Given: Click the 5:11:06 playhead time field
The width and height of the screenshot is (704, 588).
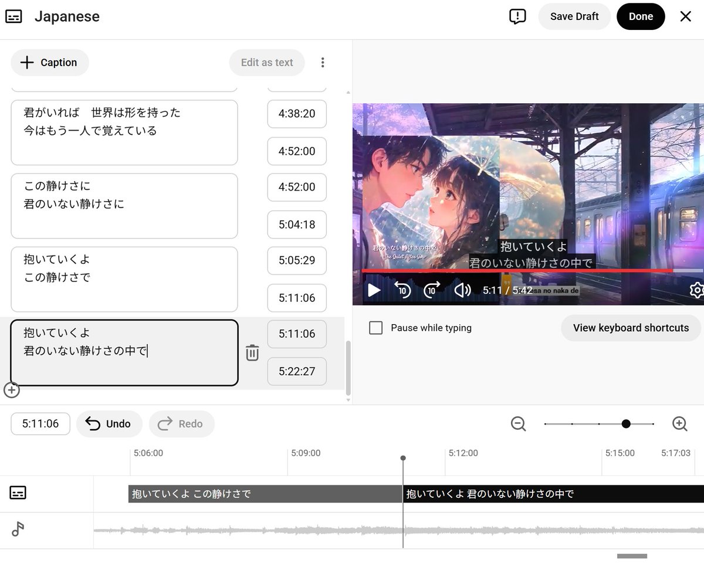Looking at the screenshot, I should [x=40, y=424].
